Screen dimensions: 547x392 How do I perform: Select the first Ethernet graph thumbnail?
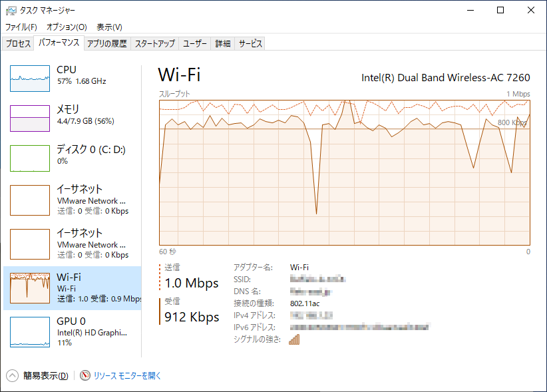(x=30, y=200)
